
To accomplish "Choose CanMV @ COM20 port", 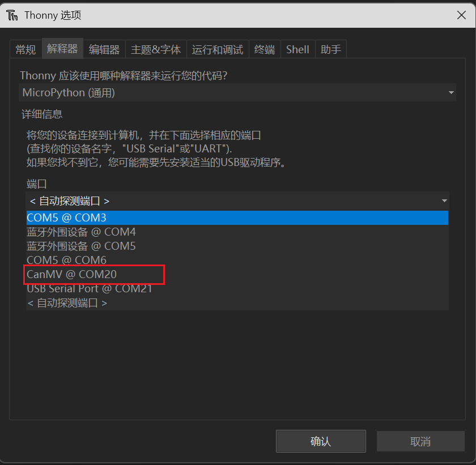I will pos(237,274).
